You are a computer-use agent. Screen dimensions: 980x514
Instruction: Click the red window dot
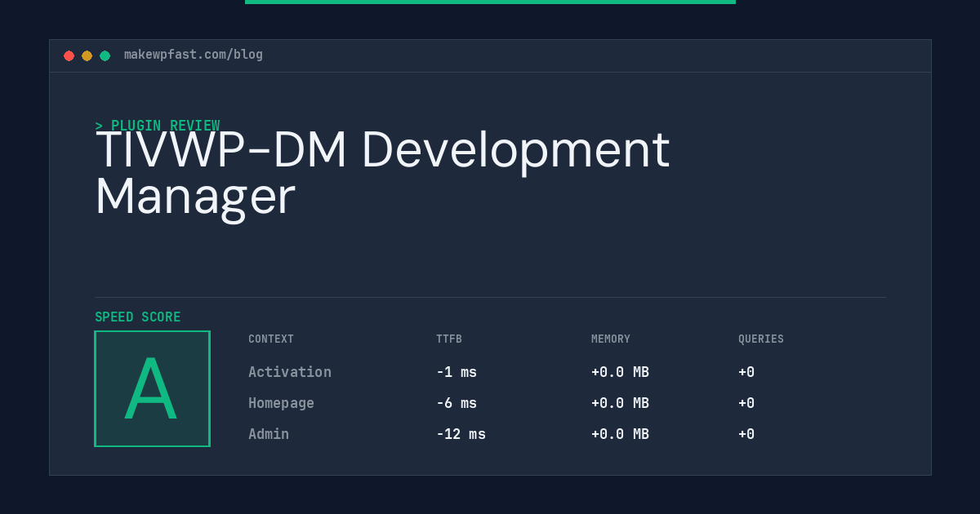point(69,55)
